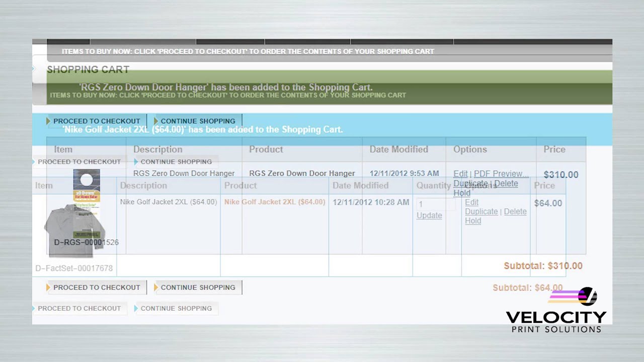This screenshot has height=362, width=644.
Task: Click the item ID D-RGS-00001526
Action: pyautogui.click(x=86, y=242)
